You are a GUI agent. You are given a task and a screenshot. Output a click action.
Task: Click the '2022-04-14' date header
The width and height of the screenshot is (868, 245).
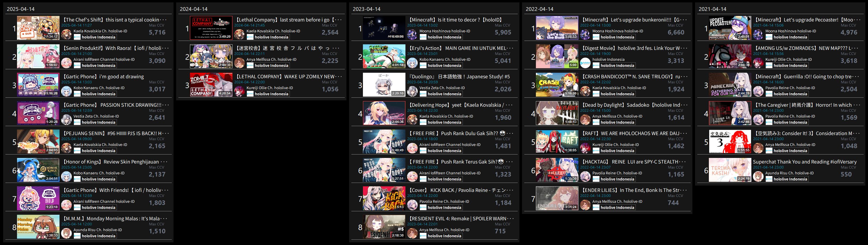[539, 9]
